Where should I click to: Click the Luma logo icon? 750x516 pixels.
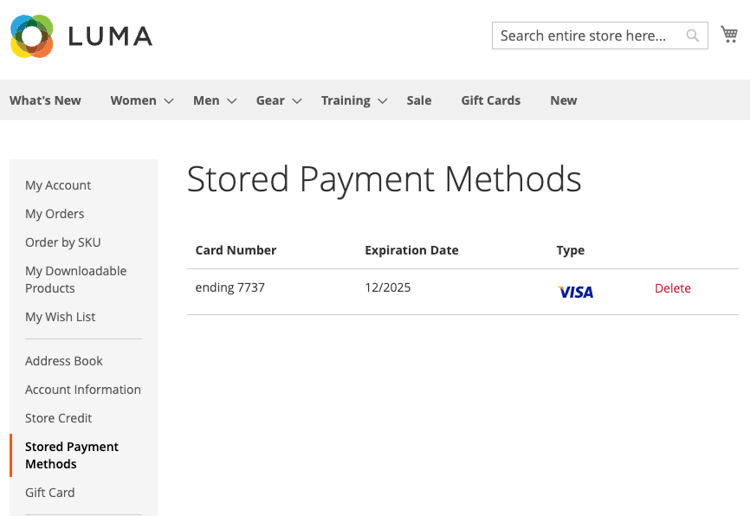coord(32,36)
